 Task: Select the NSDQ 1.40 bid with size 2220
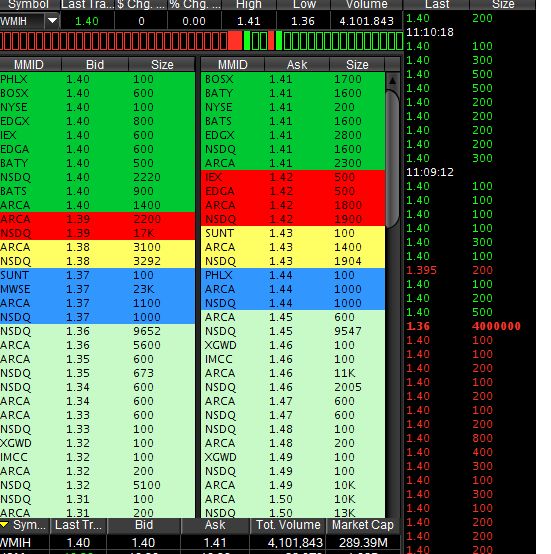[x=97, y=177]
